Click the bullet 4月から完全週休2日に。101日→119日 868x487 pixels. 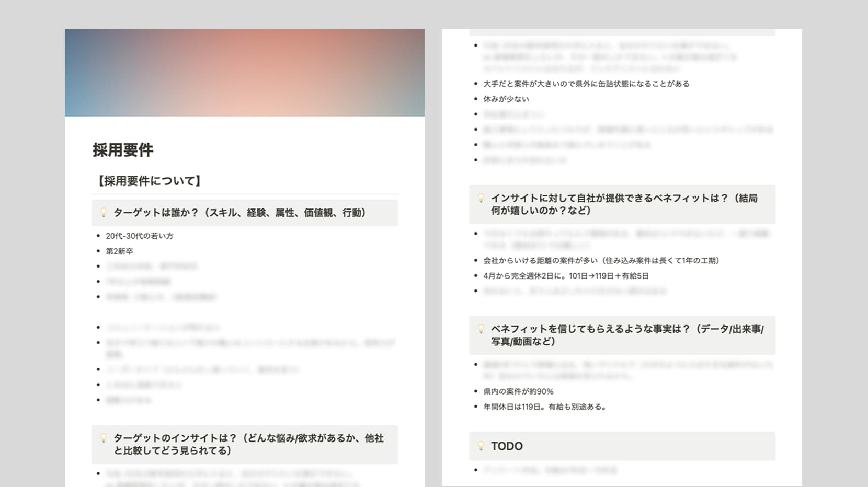(x=566, y=275)
